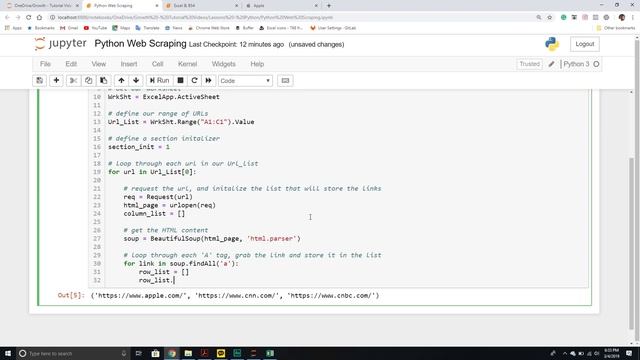Click the taskbar search box

tap(73, 353)
